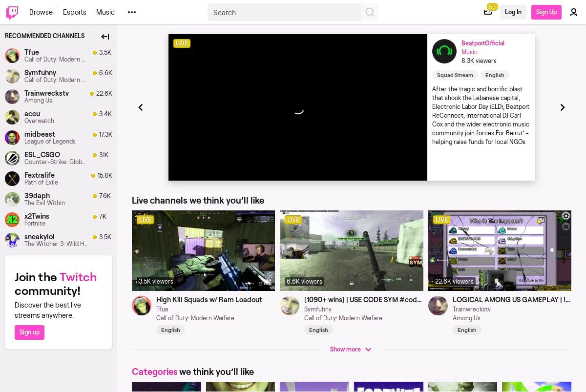This screenshot has width=586, height=392.
Task: Open the user profile icon
Action: click(x=574, y=12)
